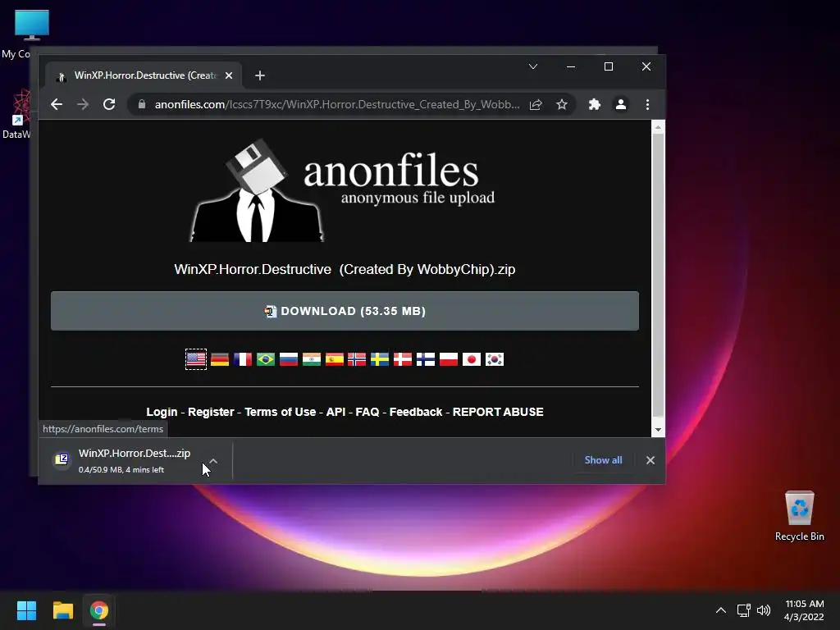The width and height of the screenshot is (840, 630).
Task: Expand the download item options chevron
Action: (x=213, y=461)
